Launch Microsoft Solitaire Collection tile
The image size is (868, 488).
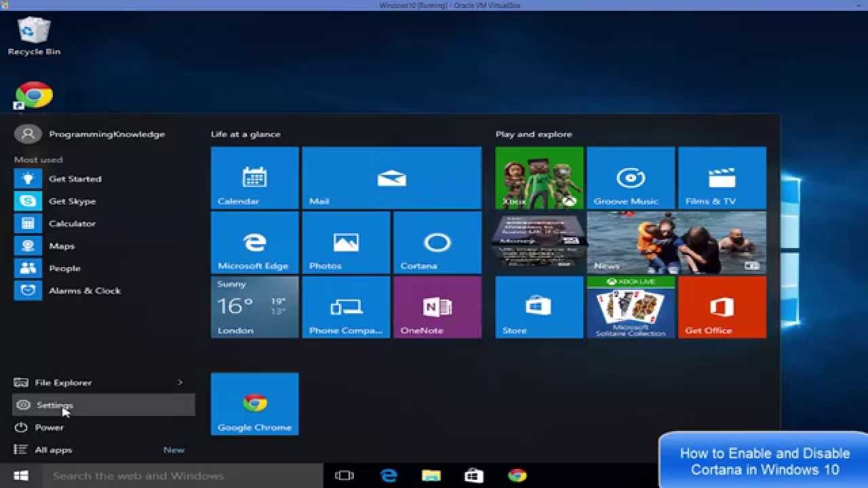pos(631,306)
